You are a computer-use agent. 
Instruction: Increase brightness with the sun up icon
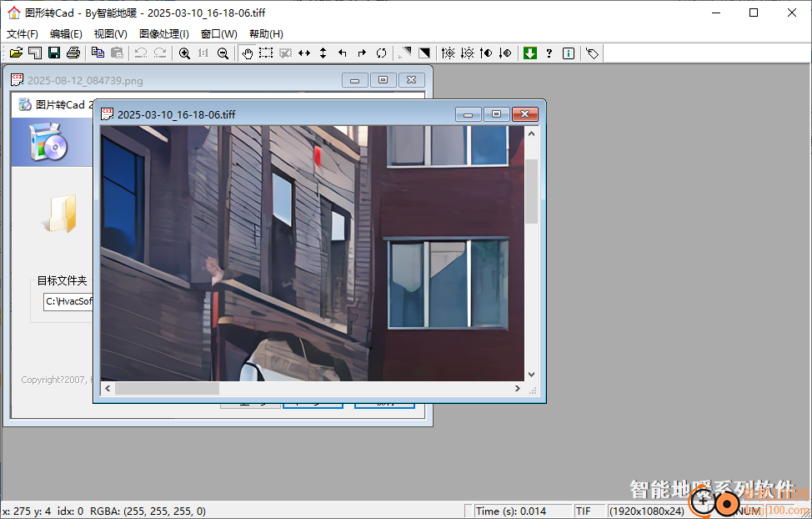[x=449, y=53]
